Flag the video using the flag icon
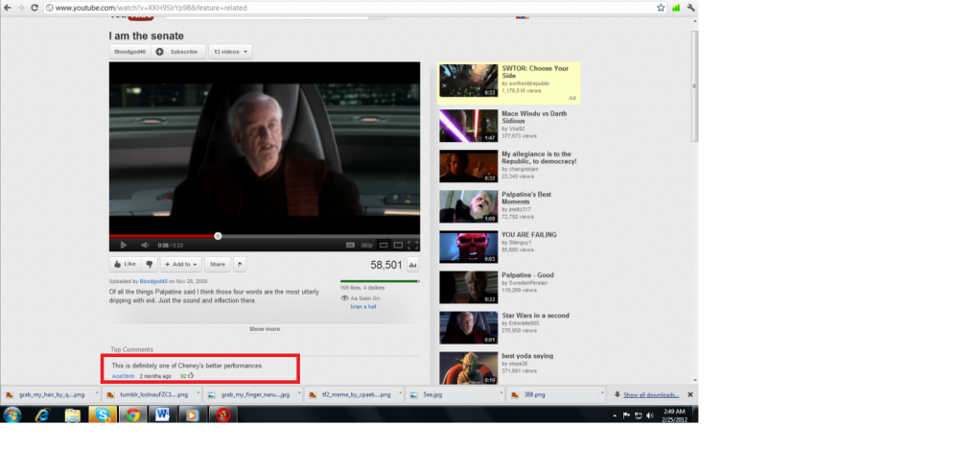Screen dimensions: 980x474 click(240, 264)
